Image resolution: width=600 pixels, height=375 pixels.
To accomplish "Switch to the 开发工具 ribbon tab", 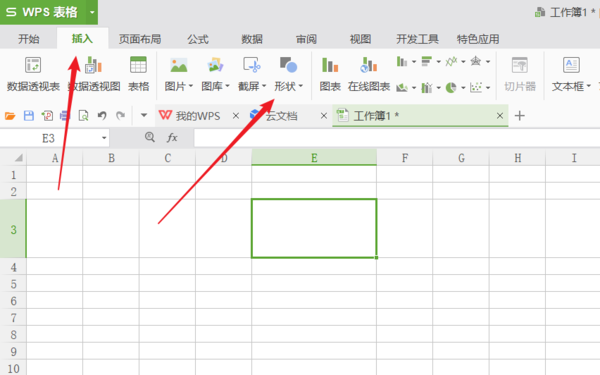I will 417,39.
